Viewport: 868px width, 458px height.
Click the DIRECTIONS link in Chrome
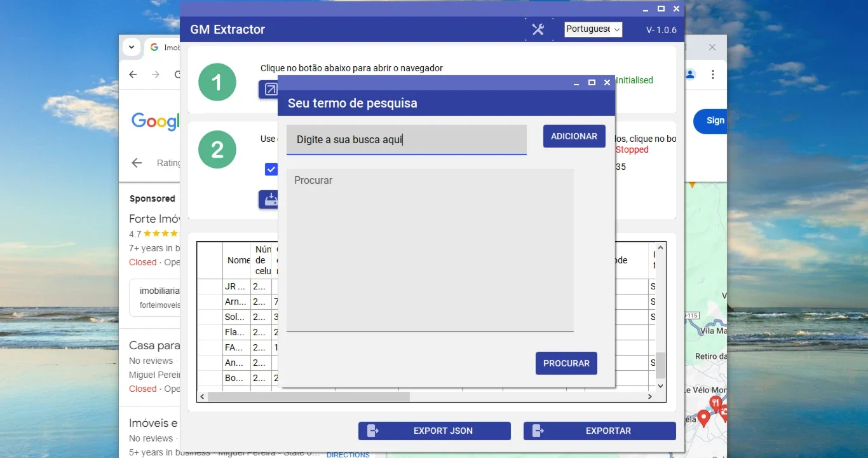[348, 454]
